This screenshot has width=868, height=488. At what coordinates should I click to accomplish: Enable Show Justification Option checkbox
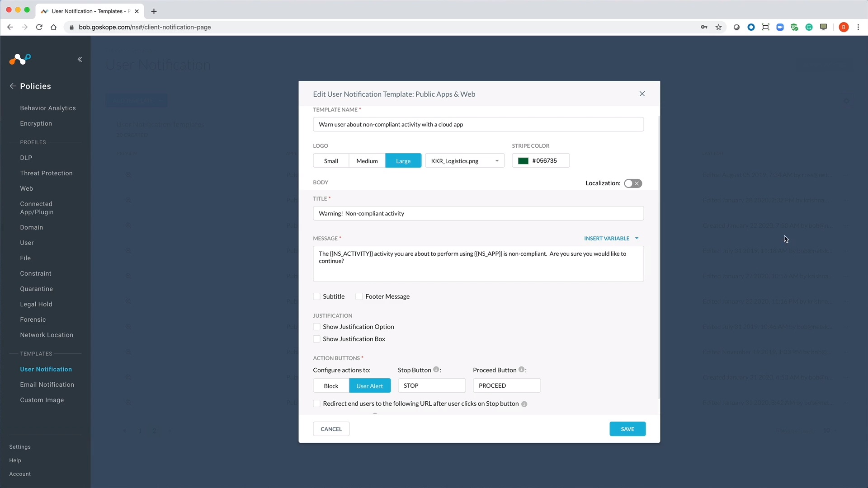(x=316, y=327)
